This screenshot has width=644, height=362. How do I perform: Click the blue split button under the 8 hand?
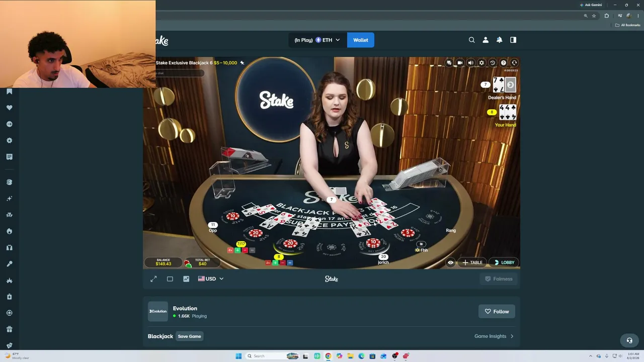click(290, 262)
